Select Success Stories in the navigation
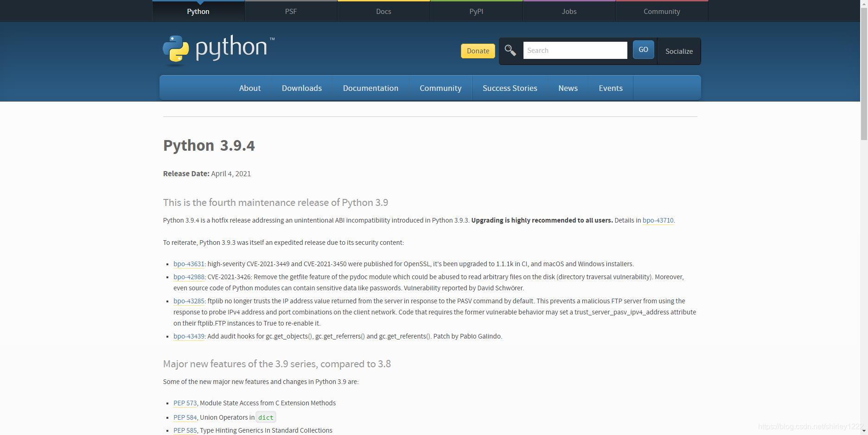Screen dimensions: 868x435 pos(510,88)
